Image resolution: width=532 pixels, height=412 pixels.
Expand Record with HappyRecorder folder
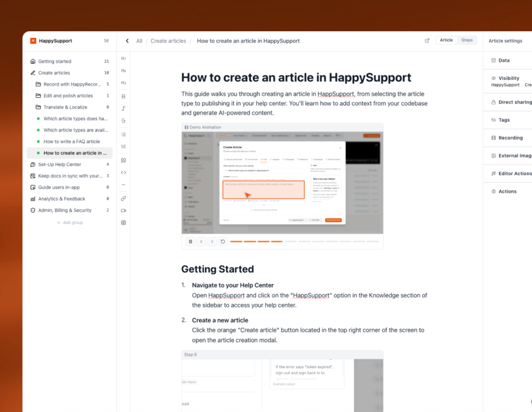70,84
